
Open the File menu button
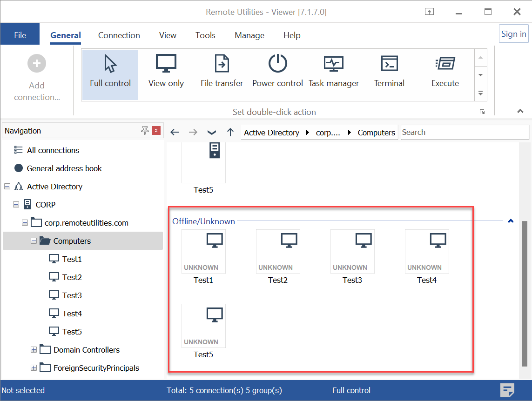pyautogui.click(x=20, y=35)
